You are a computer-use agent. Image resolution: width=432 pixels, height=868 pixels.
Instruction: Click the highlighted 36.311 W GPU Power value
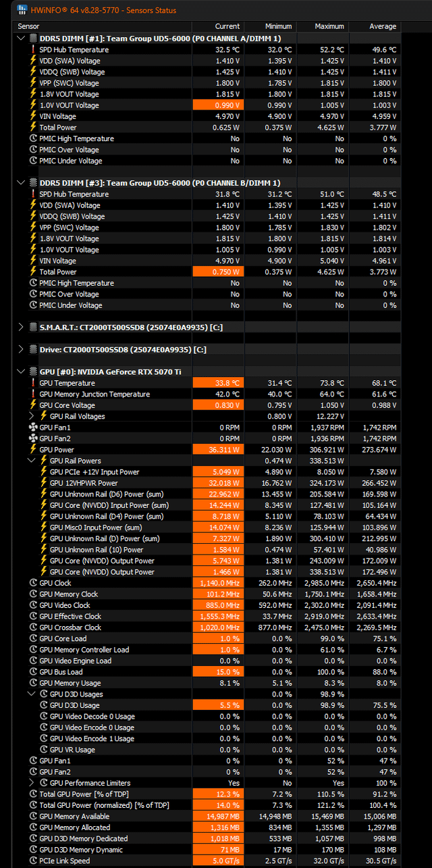217,450
